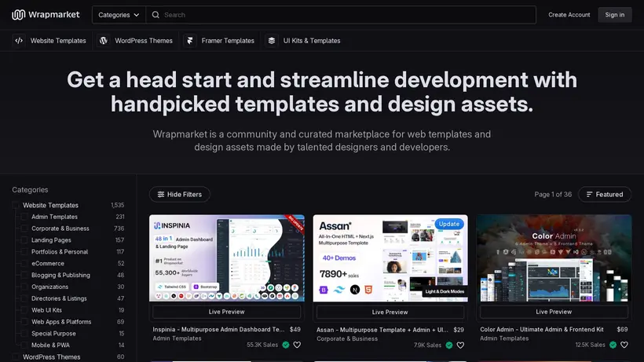Click the search magnifier icon
This screenshot has height=362, width=644.
pos(156,15)
